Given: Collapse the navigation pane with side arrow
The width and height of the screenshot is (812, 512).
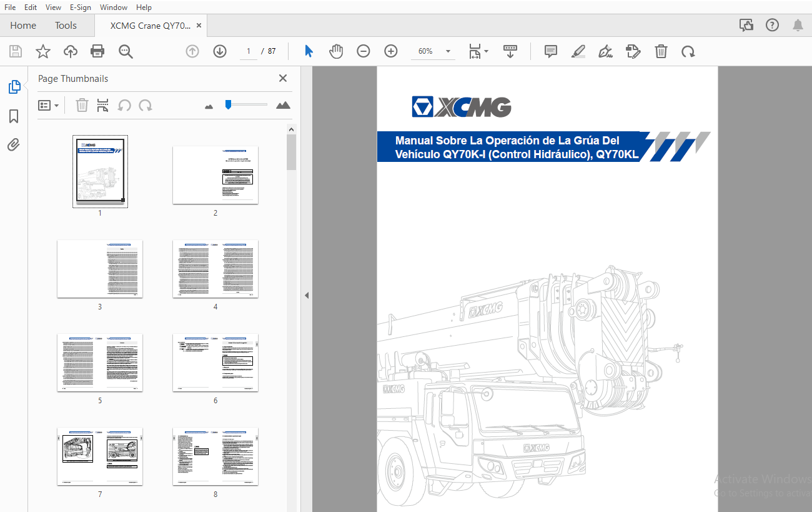Looking at the screenshot, I should click(x=307, y=295).
